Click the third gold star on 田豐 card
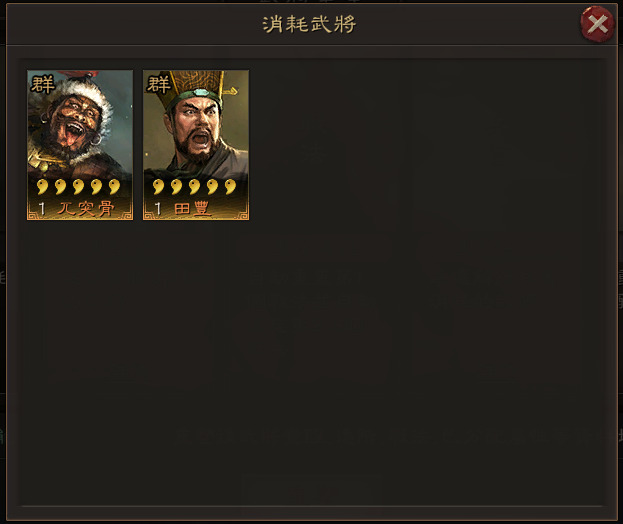The image size is (623, 524). click(194, 186)
